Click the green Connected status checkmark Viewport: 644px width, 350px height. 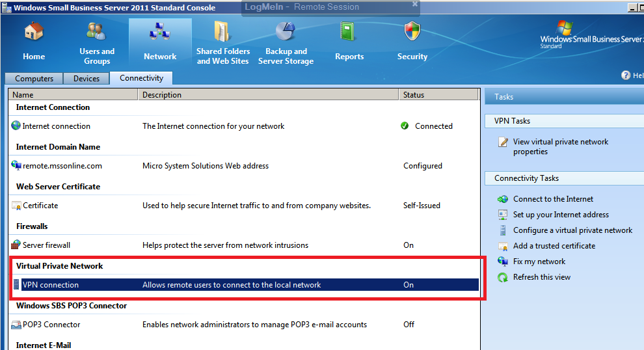(405, 126)
